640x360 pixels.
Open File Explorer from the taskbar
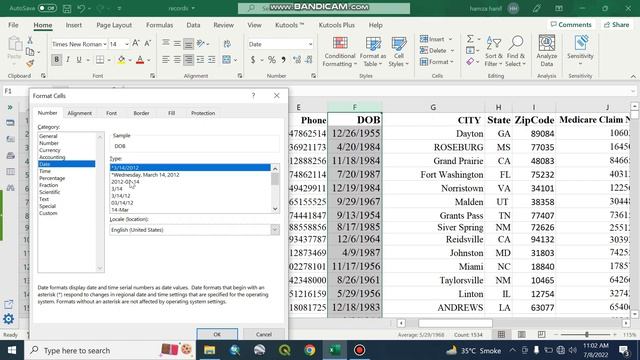tap(209, 350)
